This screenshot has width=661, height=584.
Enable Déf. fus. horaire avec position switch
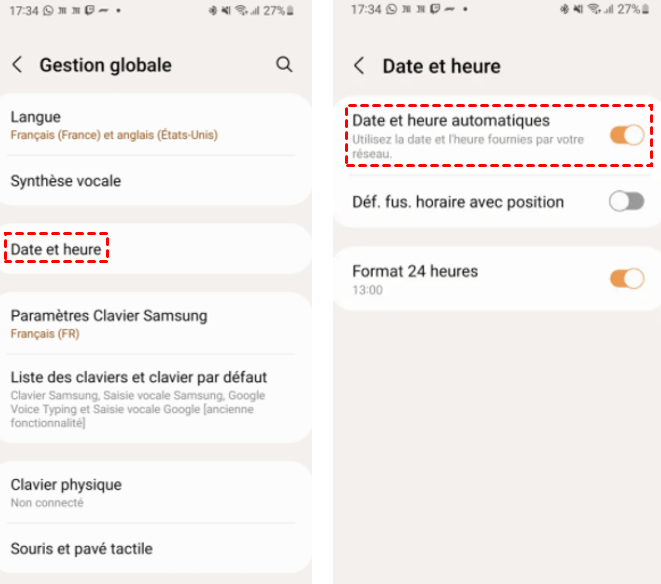[x=627, y=202]
